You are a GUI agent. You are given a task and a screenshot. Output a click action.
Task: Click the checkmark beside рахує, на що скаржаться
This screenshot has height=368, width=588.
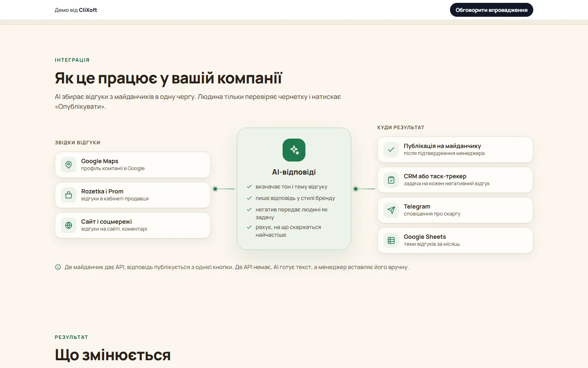[x=249, y=227]
